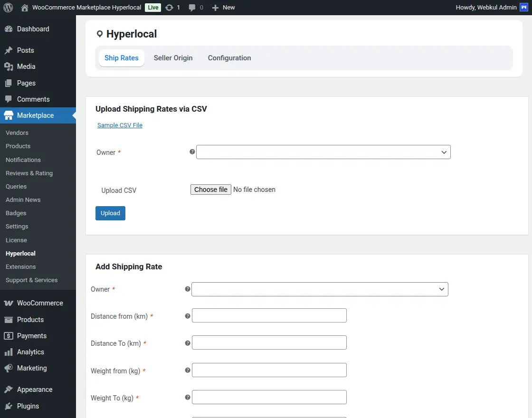Open License submenu item
The height and width of the screenshot is (418, 532).
16,240
